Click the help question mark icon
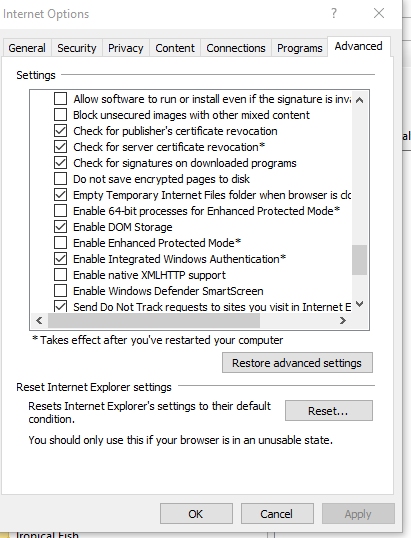 (334, 13)
